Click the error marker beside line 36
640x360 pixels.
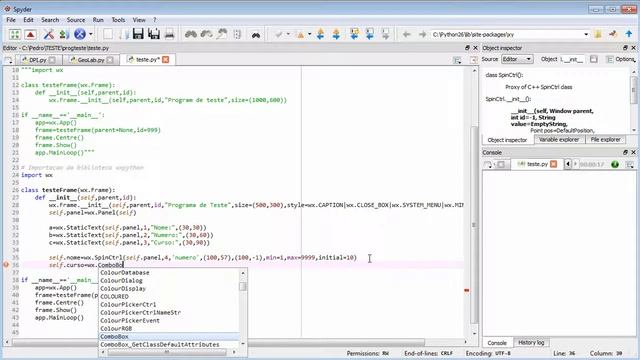click(6, 265)
